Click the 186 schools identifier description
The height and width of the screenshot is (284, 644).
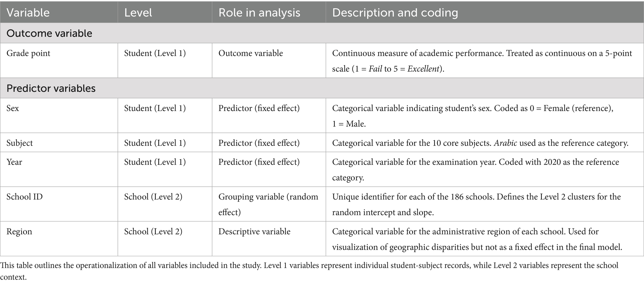pos(476,204)
